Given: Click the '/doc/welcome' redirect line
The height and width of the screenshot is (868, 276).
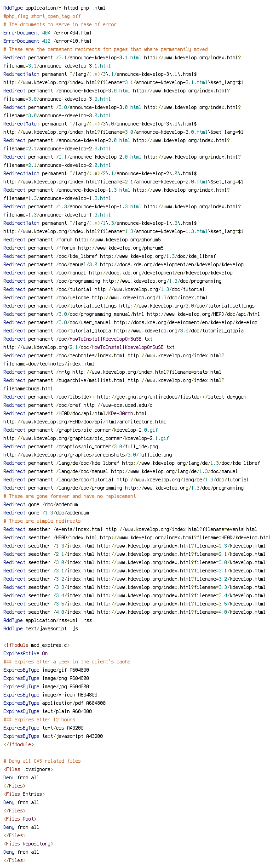Looking at the screenshot, I should coord(105,297).
